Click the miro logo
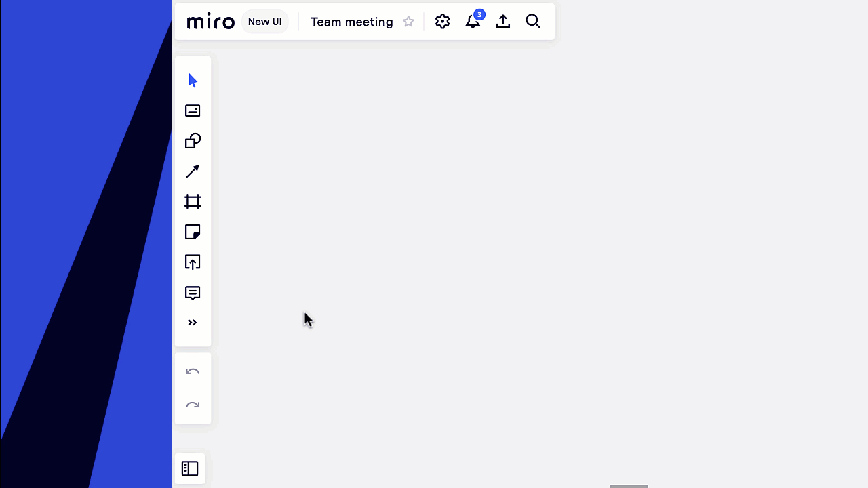The width and height of the screenshot is (868, 488). 210,22
